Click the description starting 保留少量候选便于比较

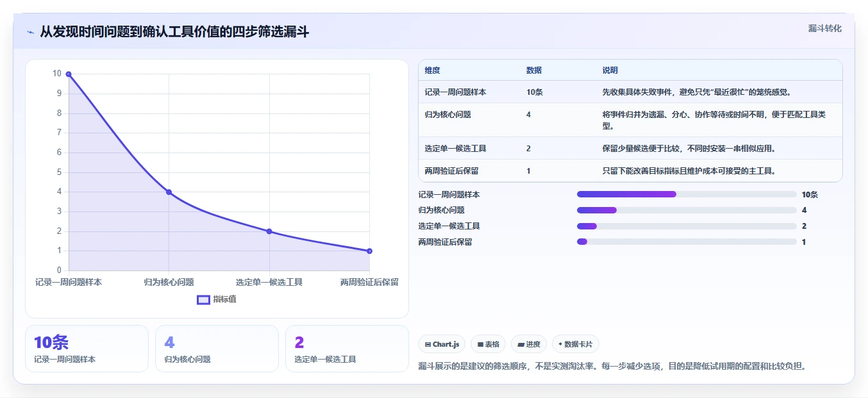coord(689,149)
